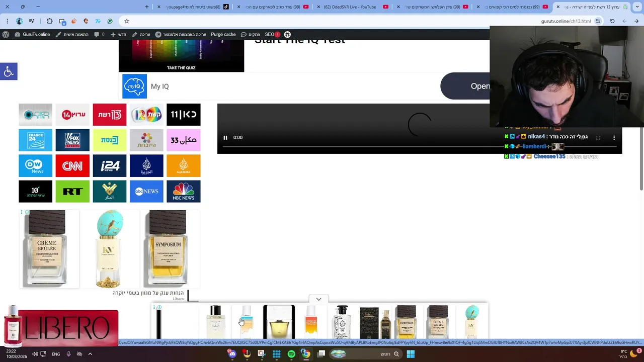Click the new-item plus entry in admin bar
Image resolution: width=644 pixels, height=362 pixels.
(118, 34)
